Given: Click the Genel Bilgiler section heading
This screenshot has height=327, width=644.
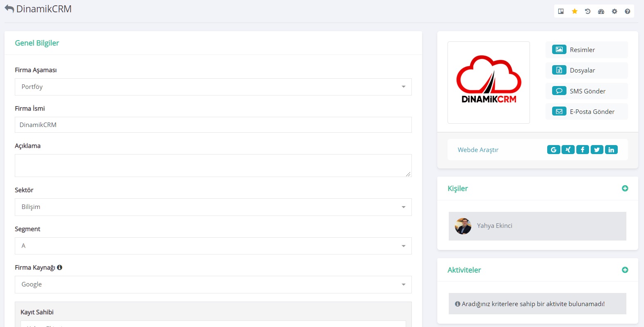Looking at the screenshot, I should pos(37,43).
